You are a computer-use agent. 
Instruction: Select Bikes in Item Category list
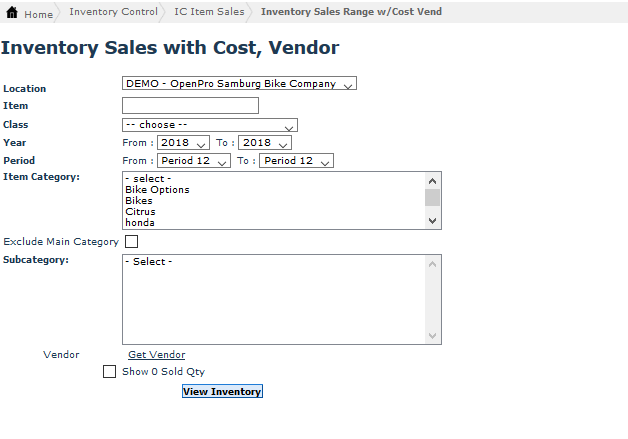tap(139, 201)
